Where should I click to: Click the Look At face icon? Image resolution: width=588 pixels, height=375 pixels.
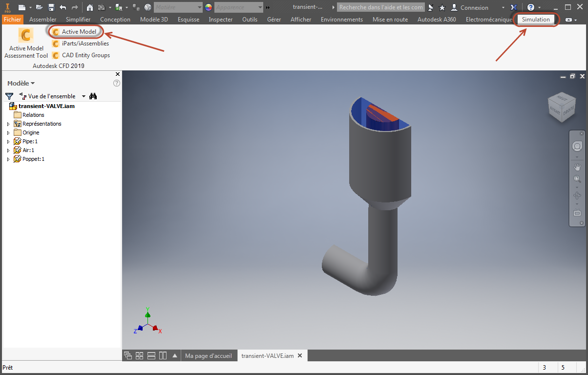577,213
